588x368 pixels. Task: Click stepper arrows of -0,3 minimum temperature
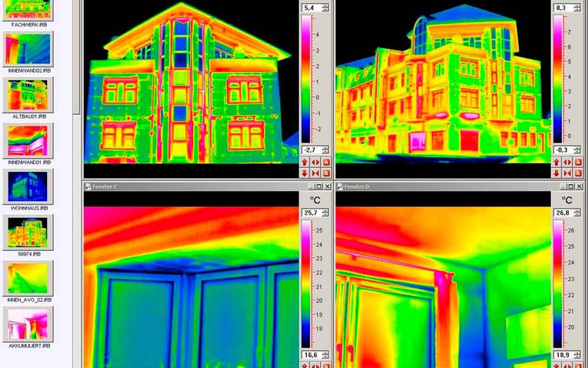coord(577,150)
